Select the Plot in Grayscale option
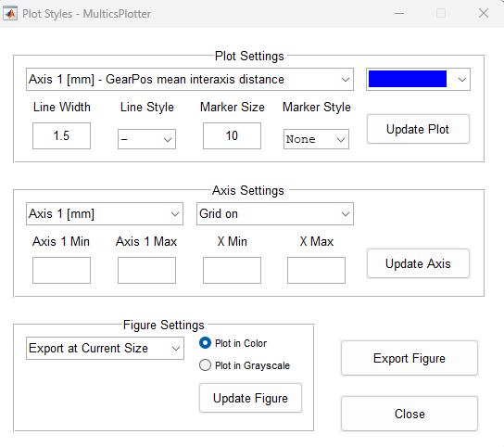Screen dimensions: 504x447 205,365
